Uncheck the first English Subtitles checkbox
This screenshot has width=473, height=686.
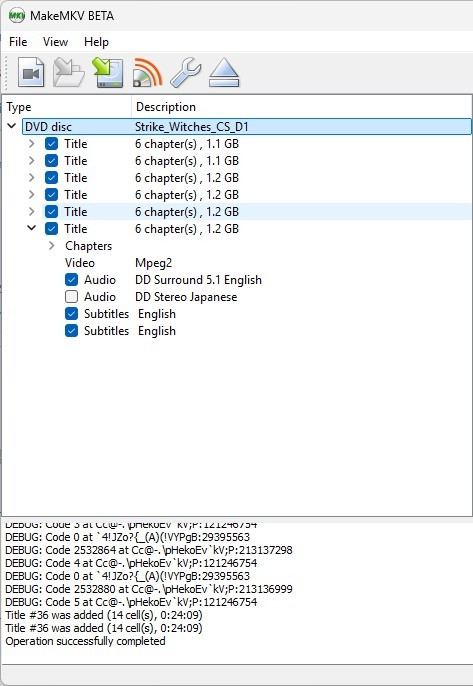(71, 314)
